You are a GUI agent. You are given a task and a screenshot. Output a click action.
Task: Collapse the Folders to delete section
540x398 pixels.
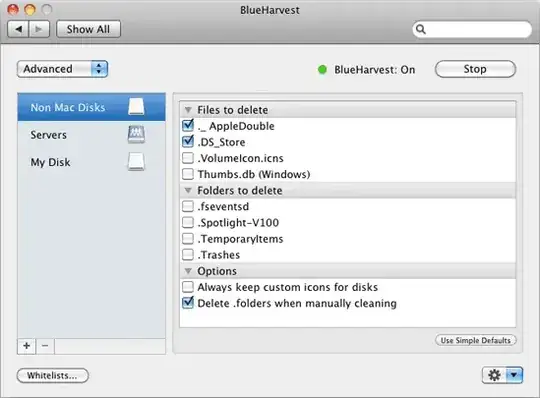[188, 190]
